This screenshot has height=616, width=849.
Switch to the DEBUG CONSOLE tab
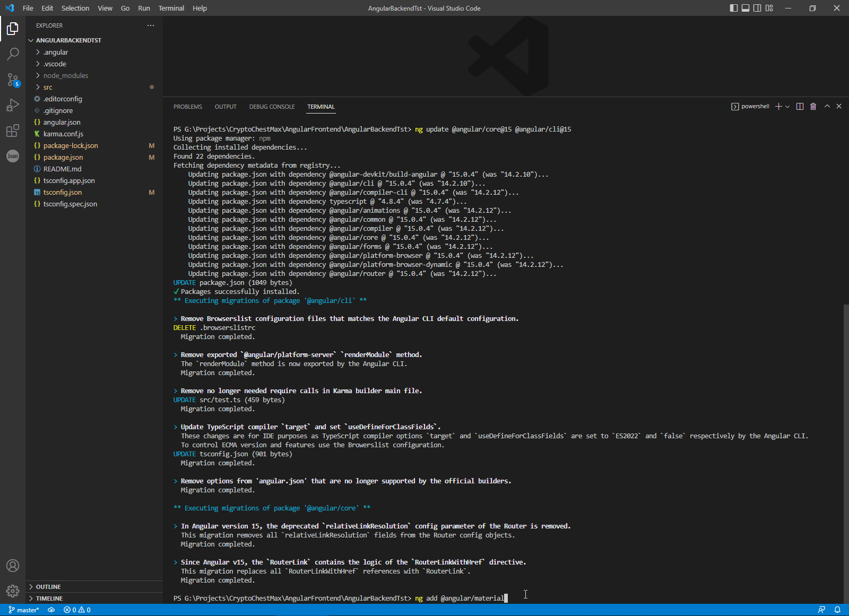272,107
